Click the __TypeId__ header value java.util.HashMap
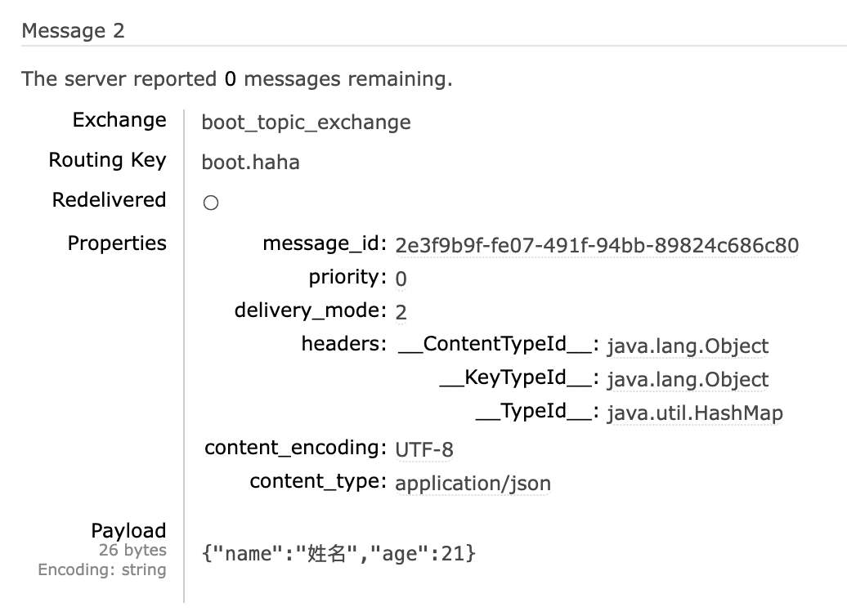This screenshot has height=616, width=847. pyautogui.click(x=694, y=413)
